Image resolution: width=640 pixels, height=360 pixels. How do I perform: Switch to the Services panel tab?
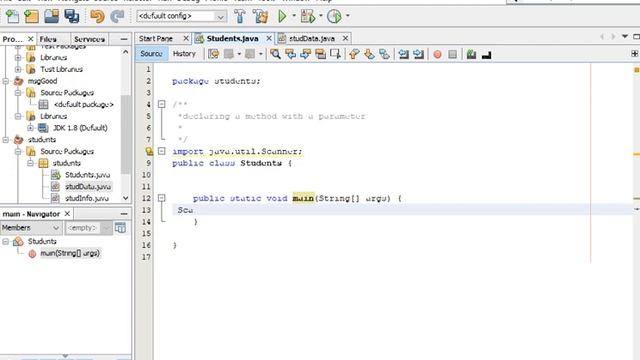click(89, 39)
